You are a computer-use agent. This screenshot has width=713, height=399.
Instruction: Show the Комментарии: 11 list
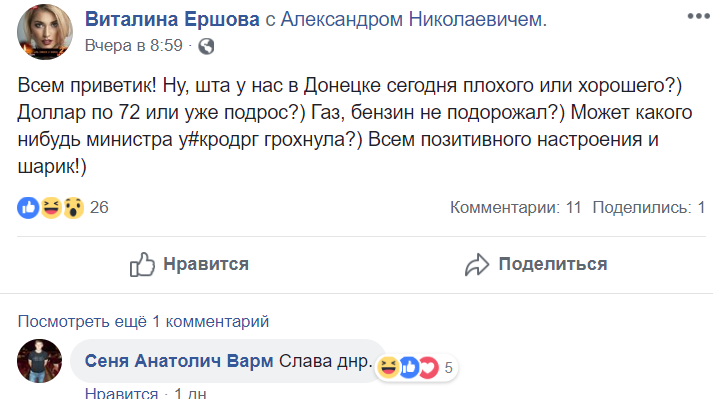click(x=516, y=207)
